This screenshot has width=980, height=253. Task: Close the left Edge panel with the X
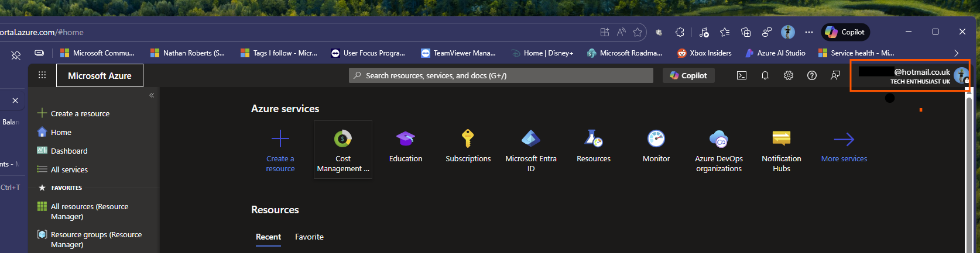pos(15,100)
